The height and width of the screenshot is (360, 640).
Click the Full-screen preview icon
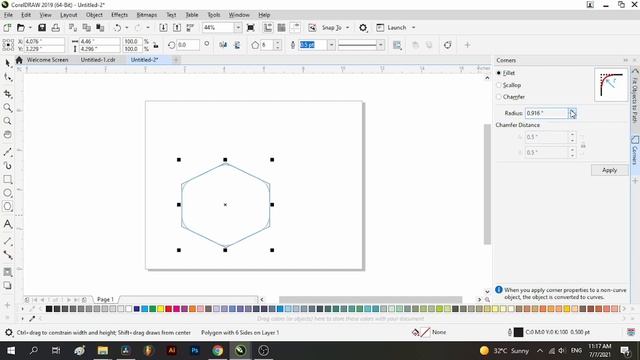pos(251,28)
